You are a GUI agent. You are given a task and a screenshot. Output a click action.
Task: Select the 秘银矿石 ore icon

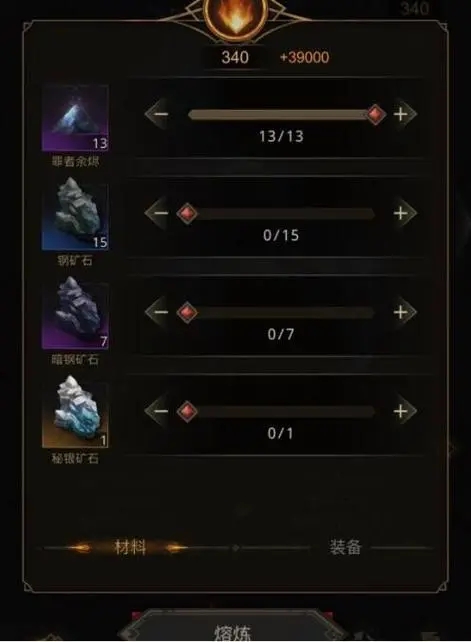(75, 412)
